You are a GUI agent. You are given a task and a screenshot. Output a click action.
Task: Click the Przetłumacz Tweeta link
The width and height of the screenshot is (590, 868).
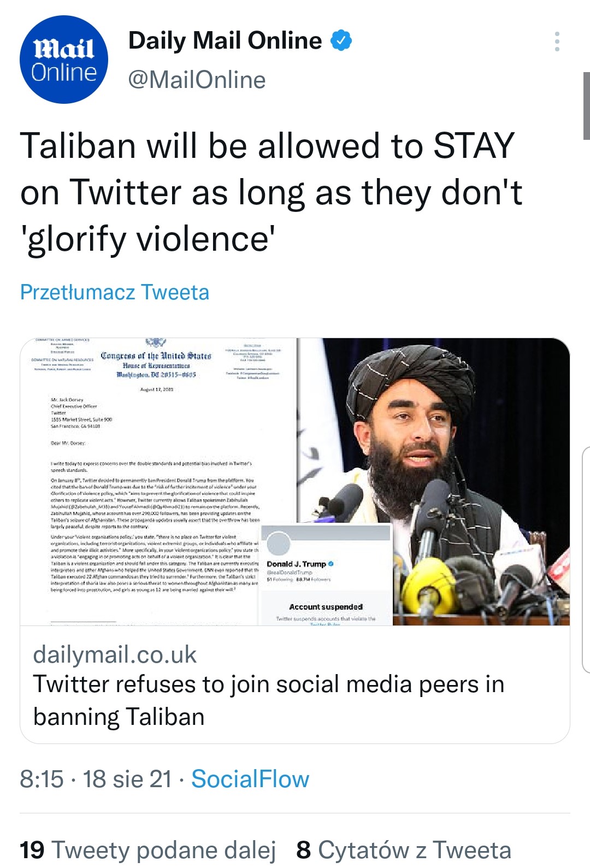pos(115,292)
